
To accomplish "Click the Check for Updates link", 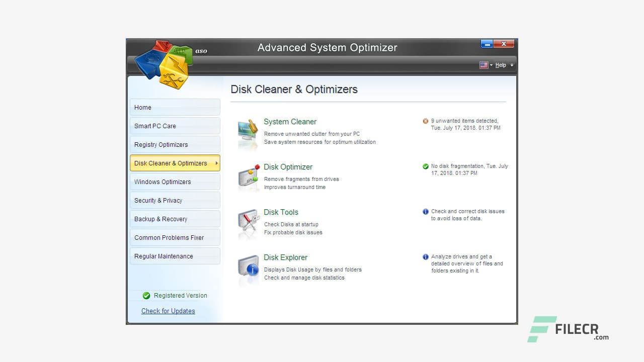I will coord(168,311).
